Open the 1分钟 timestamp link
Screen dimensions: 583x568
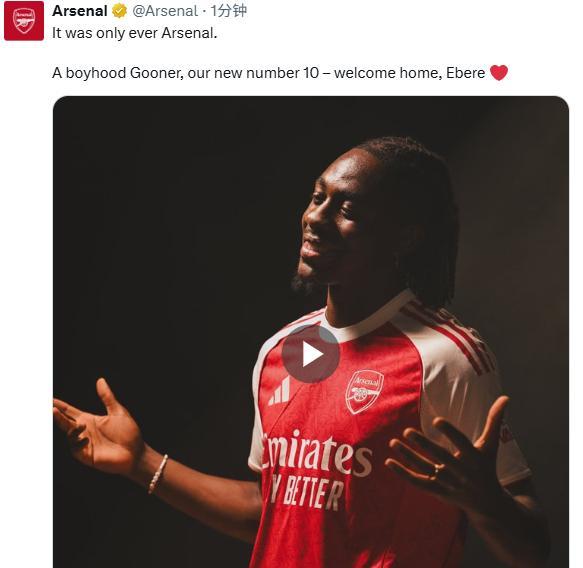[229, 11]
